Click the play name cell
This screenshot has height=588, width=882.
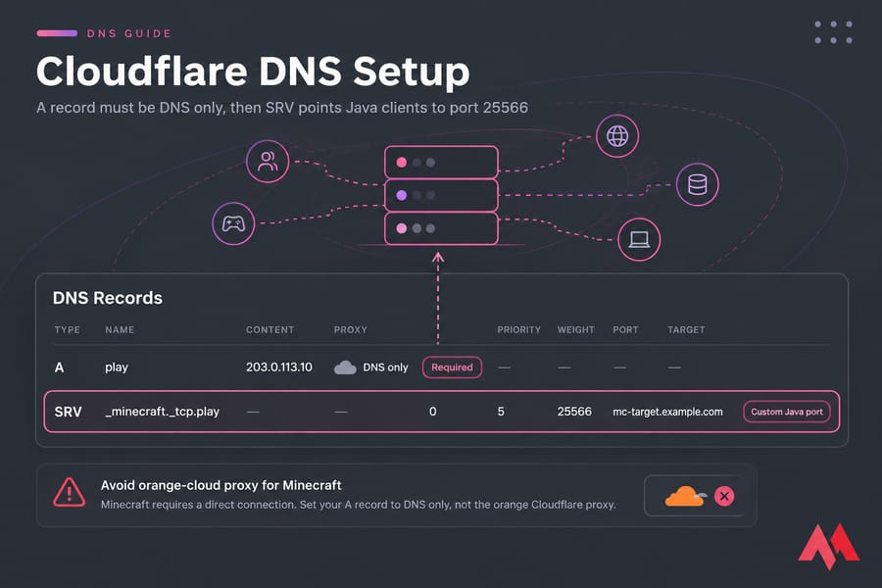117,367
